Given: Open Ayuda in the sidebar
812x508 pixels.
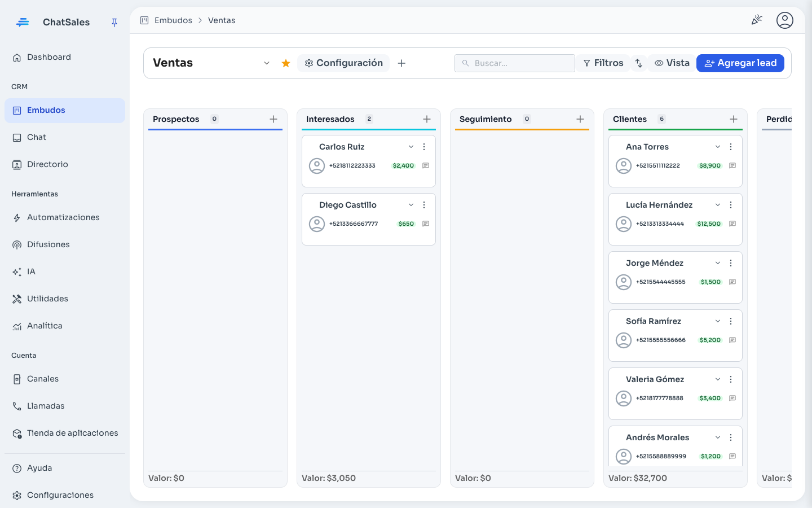Looking at the screenshot, I should (65, 468).
